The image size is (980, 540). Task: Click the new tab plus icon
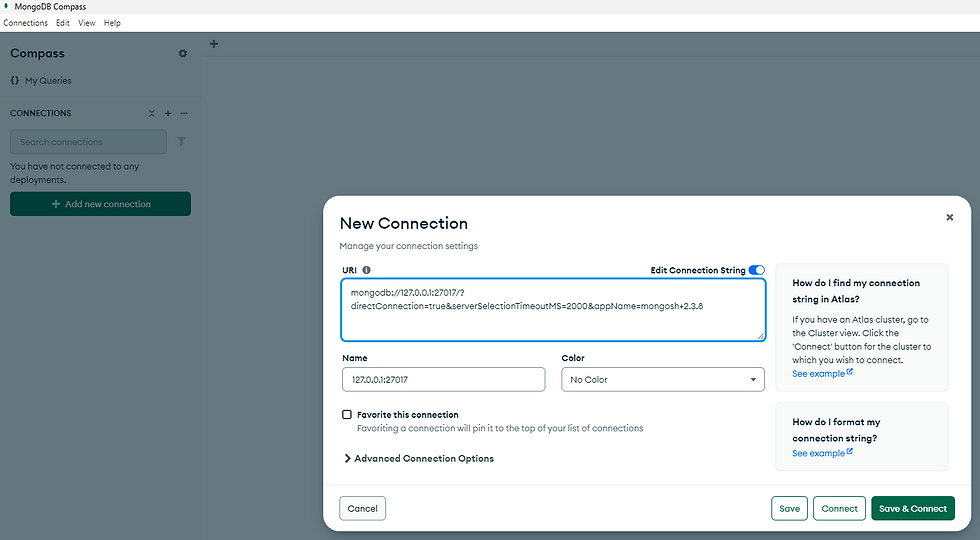(213, 44)
